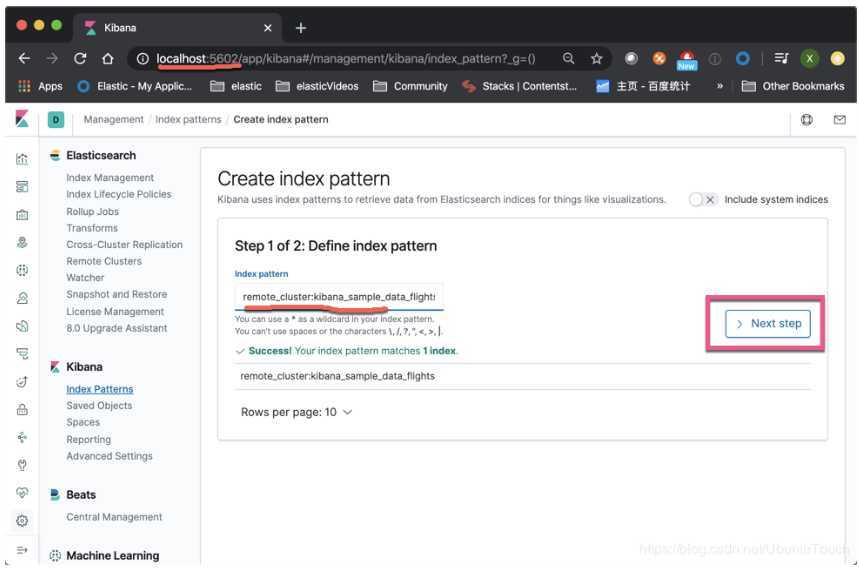The image size is (859, 575).
Task: Go to Index patterns breadcrumb
Action: click(188, 119)
